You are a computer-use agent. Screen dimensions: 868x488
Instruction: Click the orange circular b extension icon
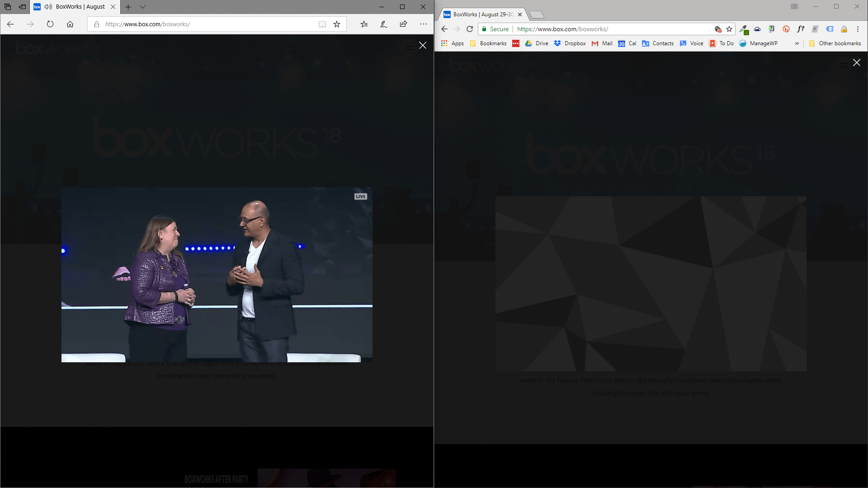(786, 29)
